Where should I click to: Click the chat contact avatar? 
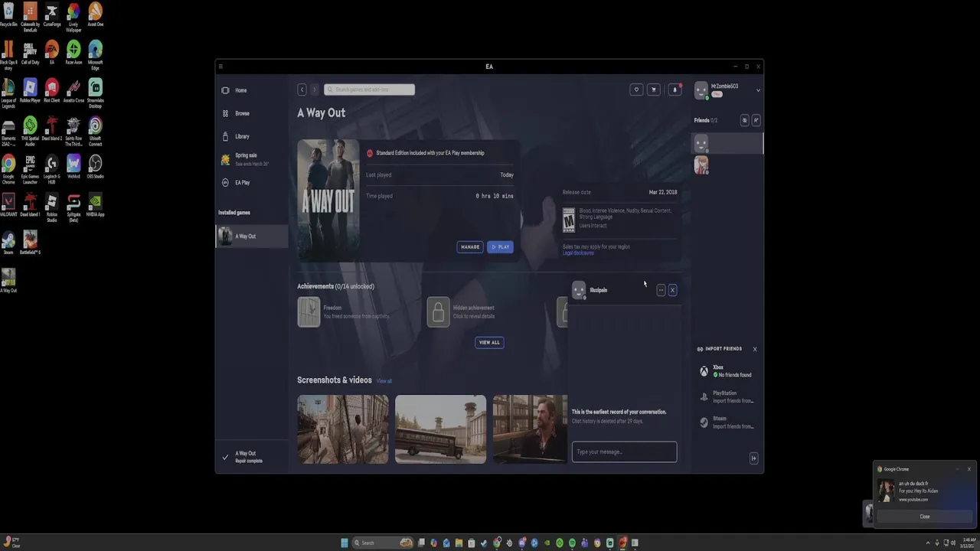pos(579,290)
